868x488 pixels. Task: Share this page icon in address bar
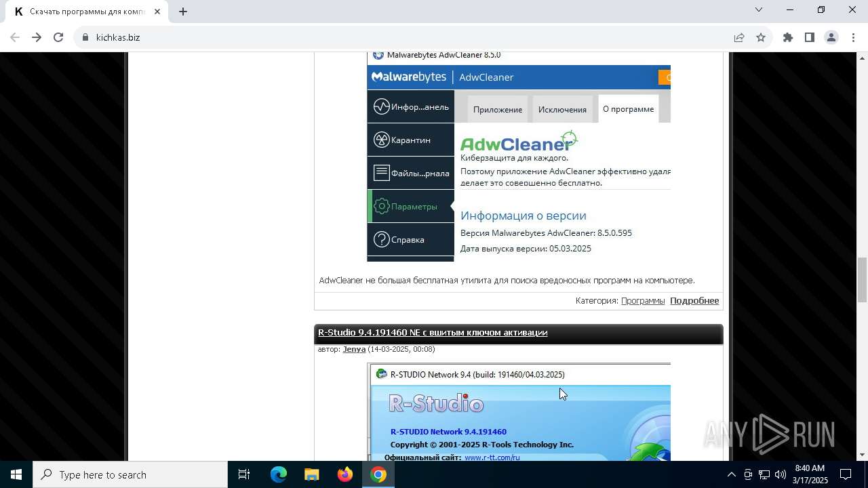739,37
